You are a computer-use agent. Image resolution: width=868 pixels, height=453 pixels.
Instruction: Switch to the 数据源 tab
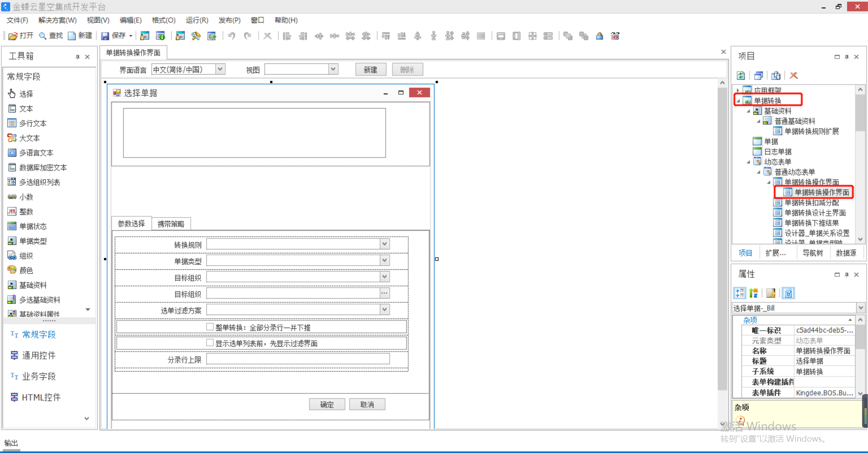(846, 253)
